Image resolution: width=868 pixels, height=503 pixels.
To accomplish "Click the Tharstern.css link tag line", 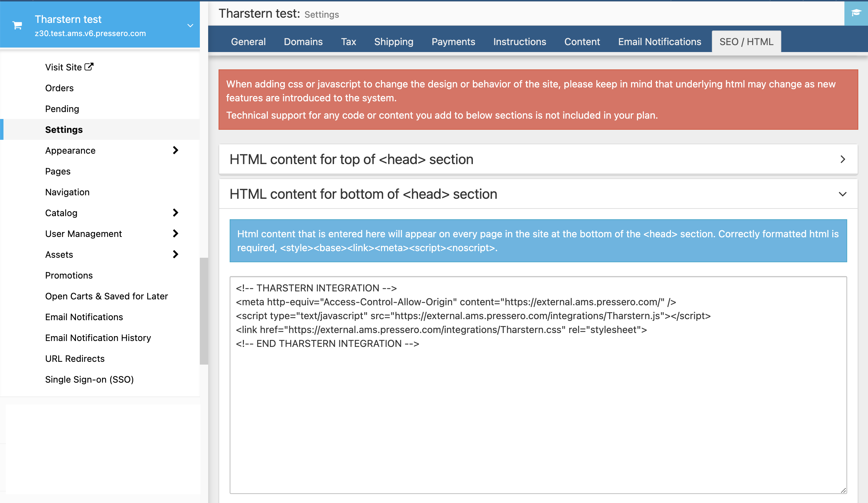I will tap(441, 330).
